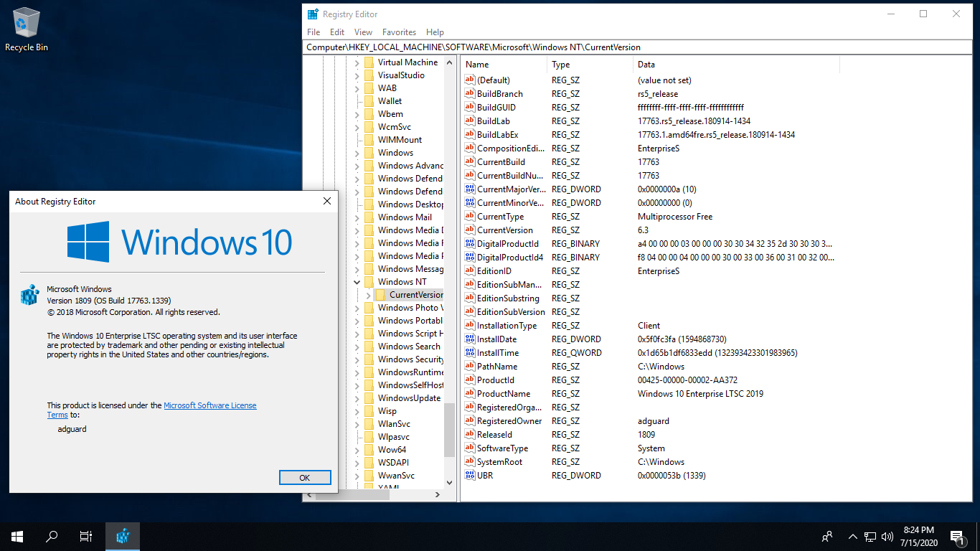This screenshot has width=980, height=551.
Task: Click the data 'Windows 10 Enterprise LTSC 2019'
Action: coord(700,394)
